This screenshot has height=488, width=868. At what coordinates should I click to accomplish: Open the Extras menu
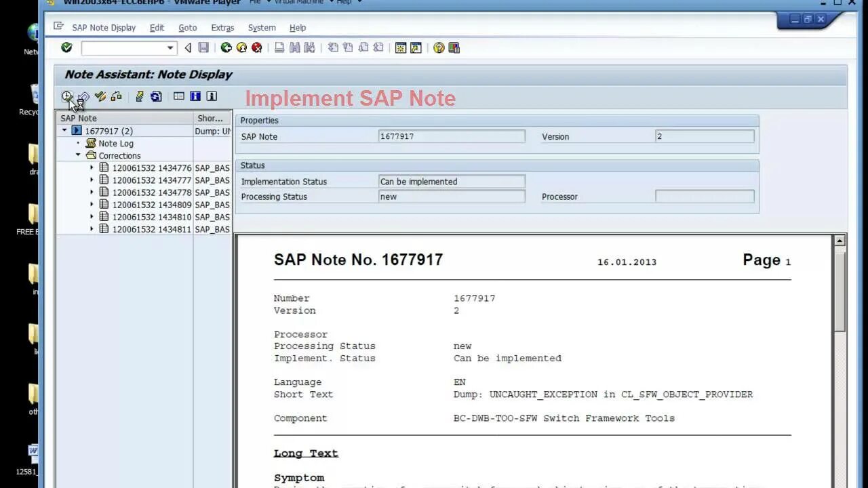[x=222, y=28]
